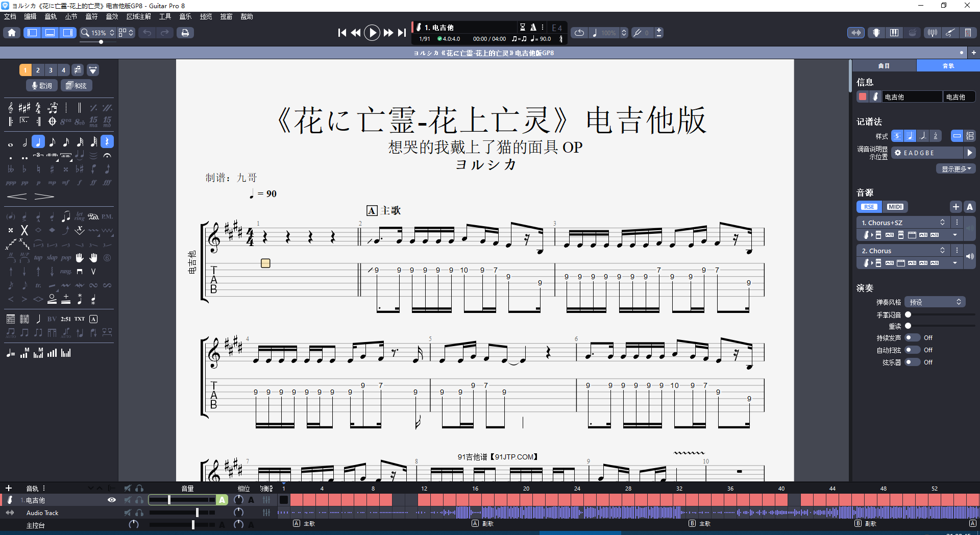Image resolution: width=980 pixels, height=535 pixels.
Task: Select voice 4 button
Action: pyautogui.click(x=63, y=70)
